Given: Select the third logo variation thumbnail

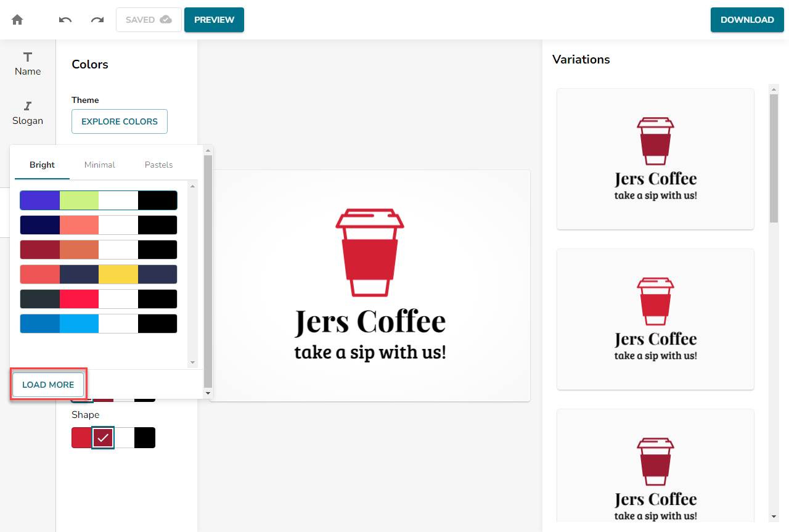Looking at the screenshot, I should pyautogui.click(x=655, y=465).
